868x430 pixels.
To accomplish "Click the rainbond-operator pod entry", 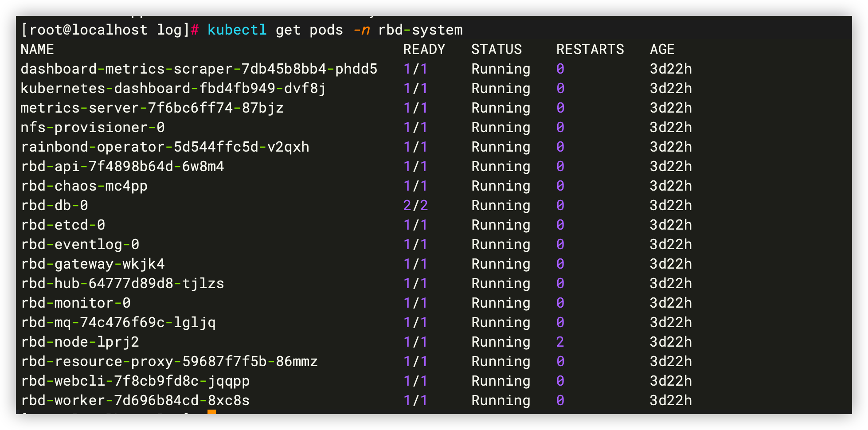I will [164, 147].
